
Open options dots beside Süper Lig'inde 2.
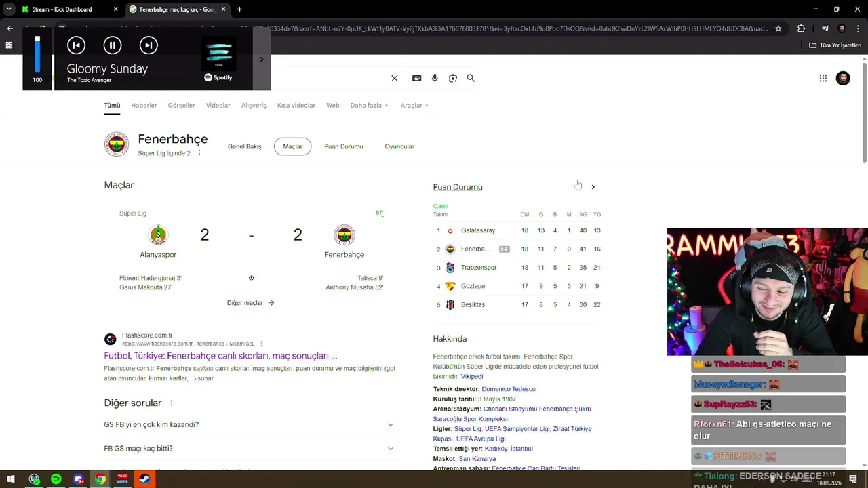pos(199,153)
